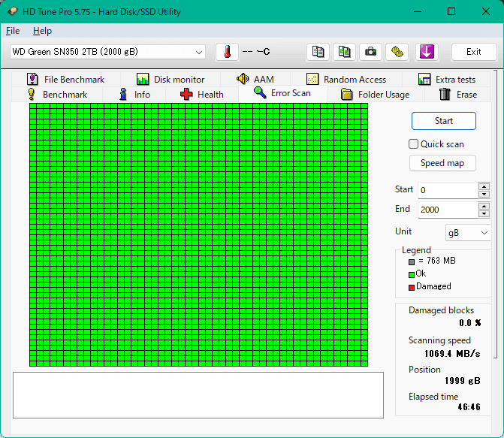The width and height of the screenshot is (504, 438).
Task: Click the purple down arrow icon
Action: point(426,52)
